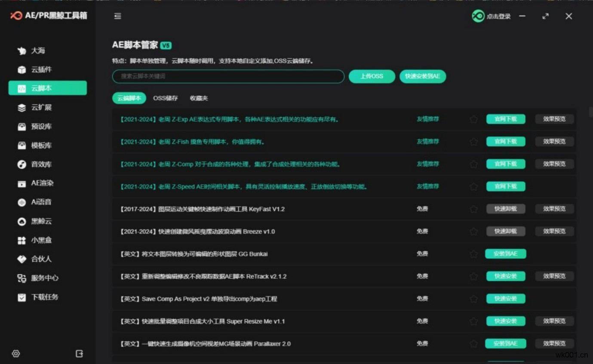This screenshot has height=364, width=593.
Task: Click the cloud script search field
Action: (x=228, y=76)
